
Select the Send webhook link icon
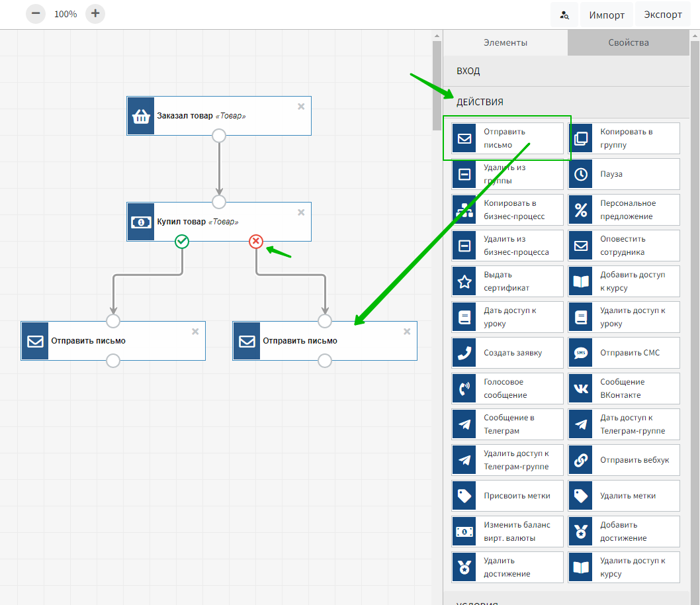pos(581,461)
